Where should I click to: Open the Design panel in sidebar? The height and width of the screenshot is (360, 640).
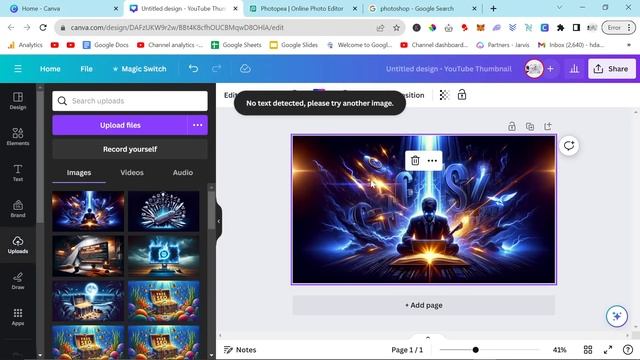[18, 101]
